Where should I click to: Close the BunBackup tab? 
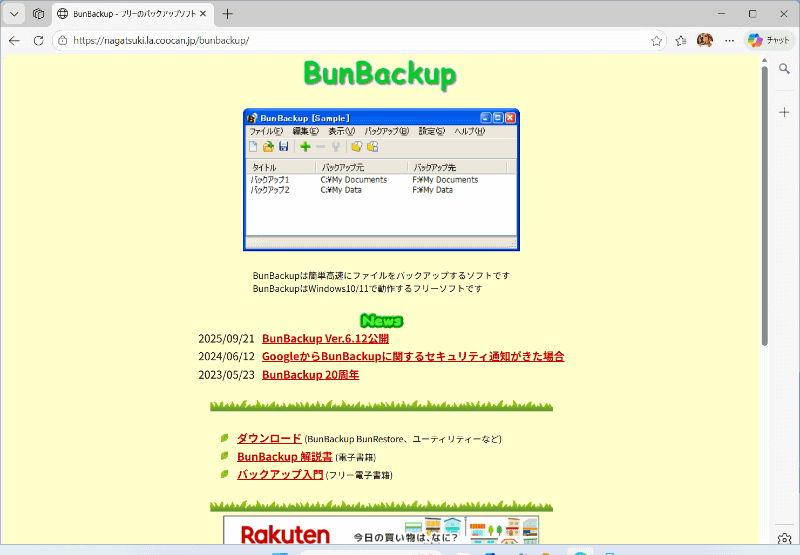(203, 14)
